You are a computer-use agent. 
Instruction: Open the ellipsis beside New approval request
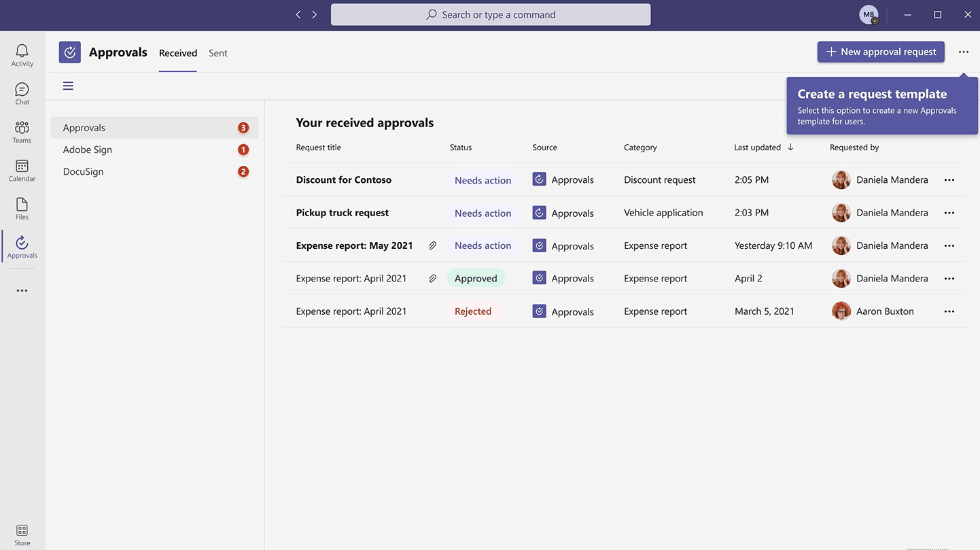point(963,51)
